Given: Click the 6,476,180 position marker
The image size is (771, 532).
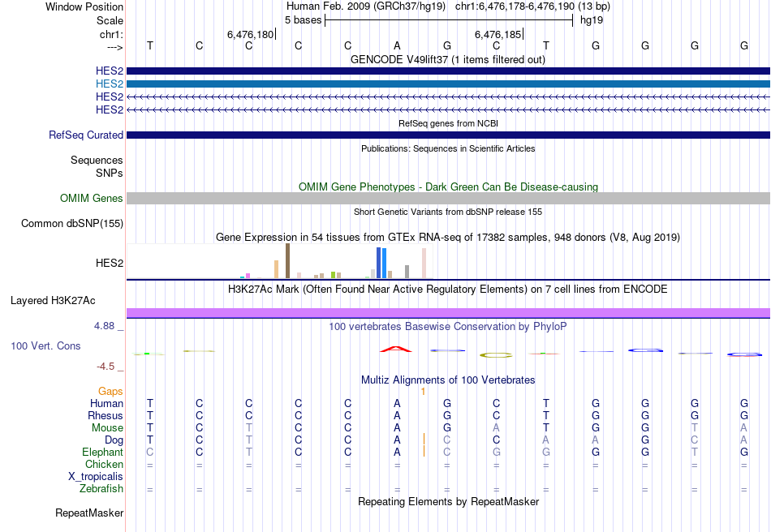Looking at the screenshot, I should (252, 34).
